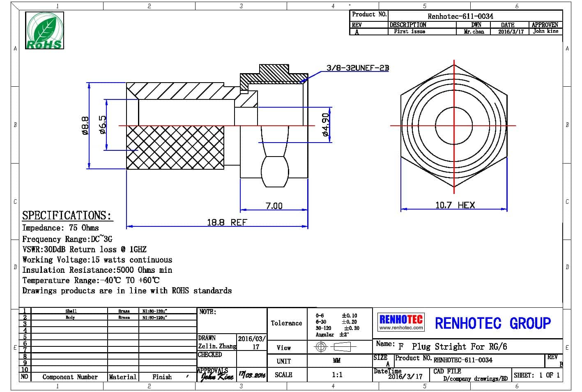Select the 18.8 REF length dimension

click(x=227, y=222)
